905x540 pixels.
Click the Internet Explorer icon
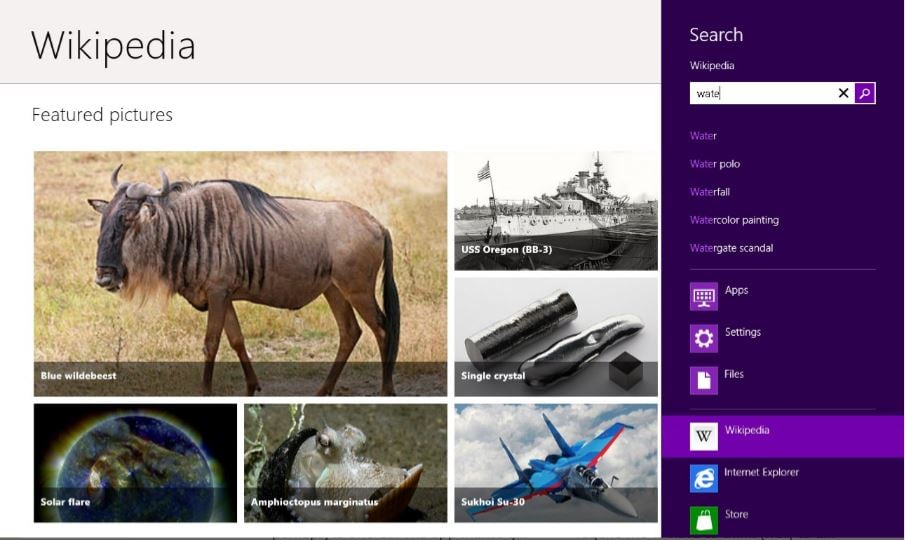point(704,478)
